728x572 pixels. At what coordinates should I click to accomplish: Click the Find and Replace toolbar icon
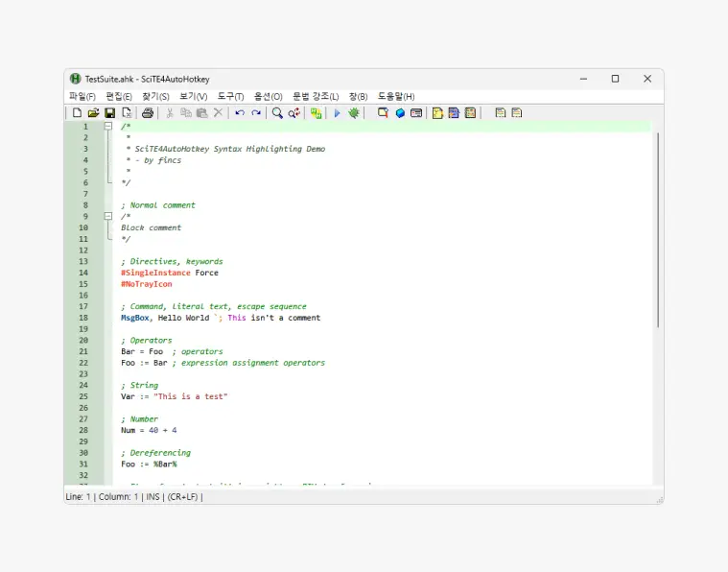[x=294, y=113]
